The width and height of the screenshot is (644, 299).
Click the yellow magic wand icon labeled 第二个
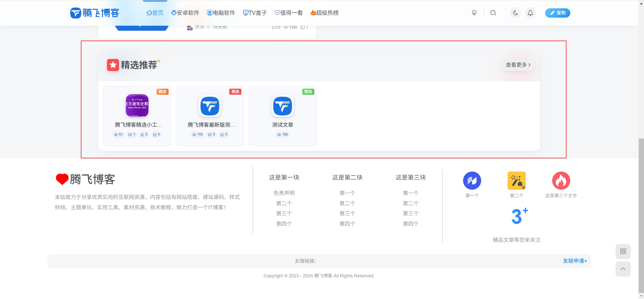pyautogui.click(x=516, y=180)
